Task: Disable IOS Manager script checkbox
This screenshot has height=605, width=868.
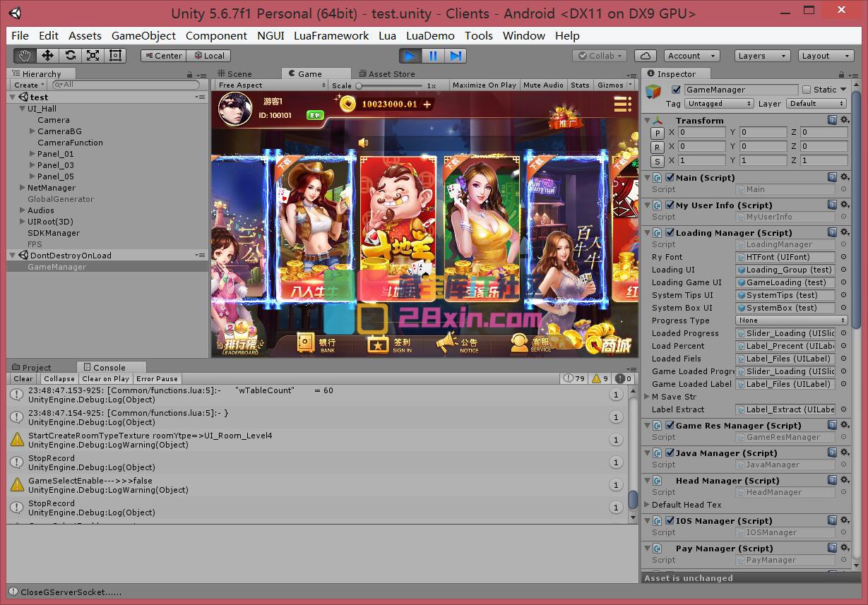Action: click(x=670, y=521)
